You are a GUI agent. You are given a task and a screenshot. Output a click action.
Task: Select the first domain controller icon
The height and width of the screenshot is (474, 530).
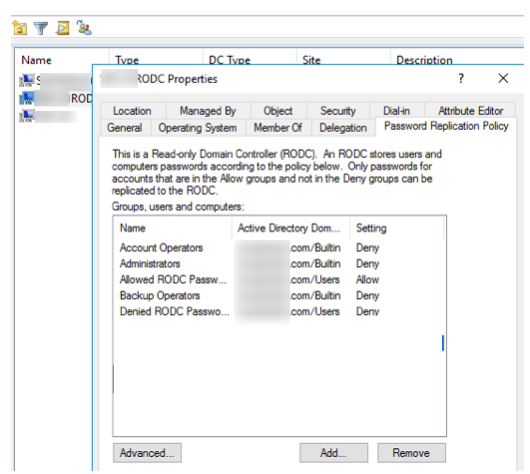(27, 80)
